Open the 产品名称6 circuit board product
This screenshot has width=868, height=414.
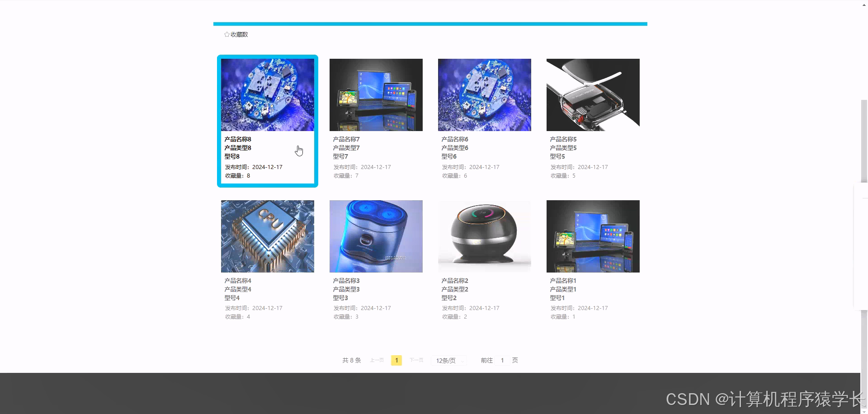tap(484, 95)
